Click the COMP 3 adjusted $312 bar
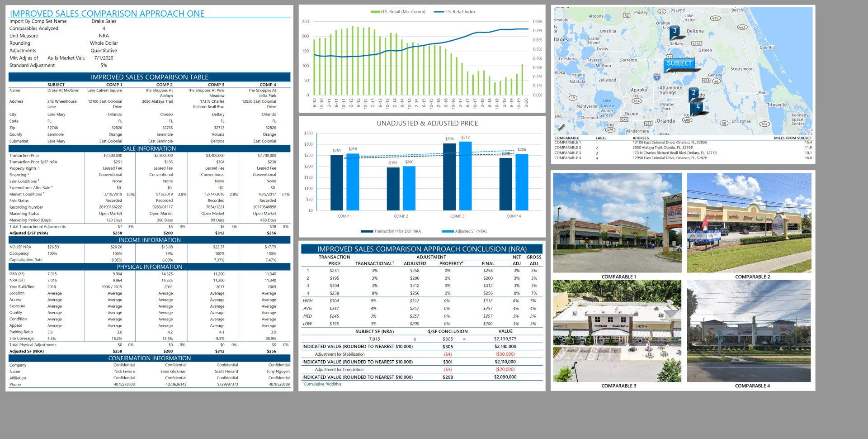Screen dimensions: 868x439 coord(465,176)
